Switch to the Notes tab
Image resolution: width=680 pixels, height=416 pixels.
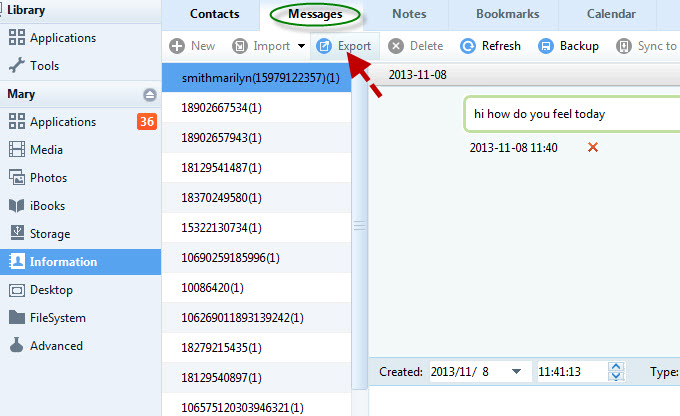tap(408, 14)
